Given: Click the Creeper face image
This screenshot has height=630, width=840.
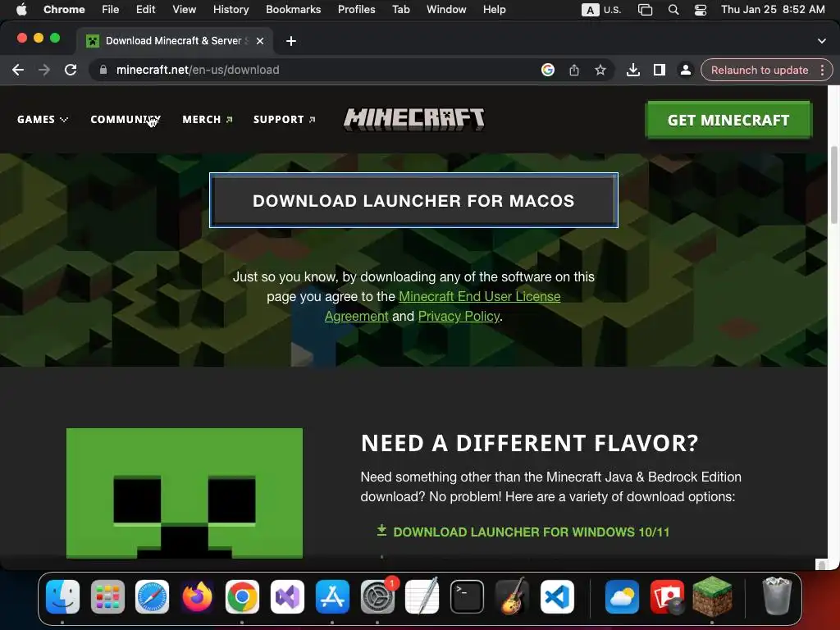Looking at the screenshot, I should [x=185, y=493].
